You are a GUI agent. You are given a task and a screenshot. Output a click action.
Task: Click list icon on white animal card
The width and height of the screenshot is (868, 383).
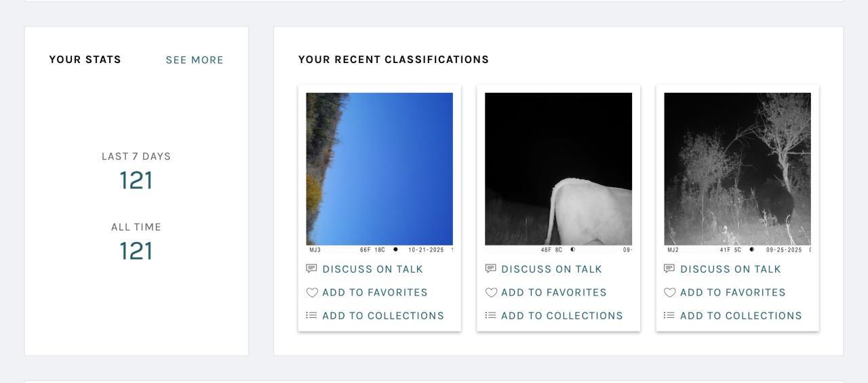[491, 316]
